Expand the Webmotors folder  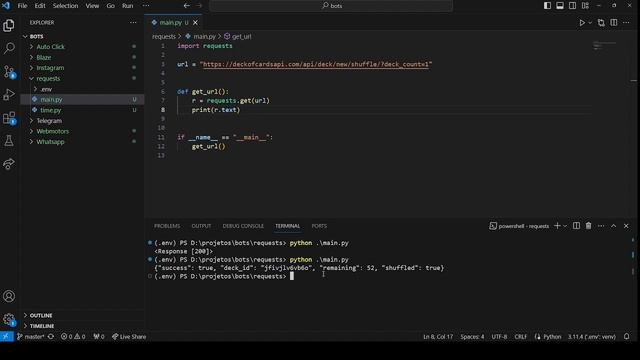click(31, 131)
